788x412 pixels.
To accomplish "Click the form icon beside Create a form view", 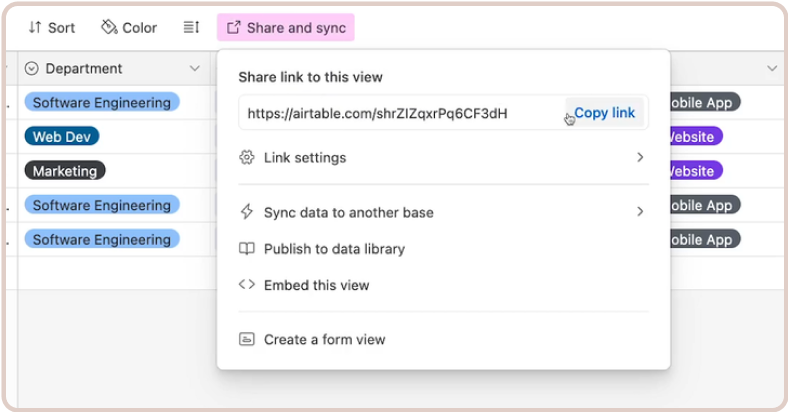I will [x=246, y=340].
